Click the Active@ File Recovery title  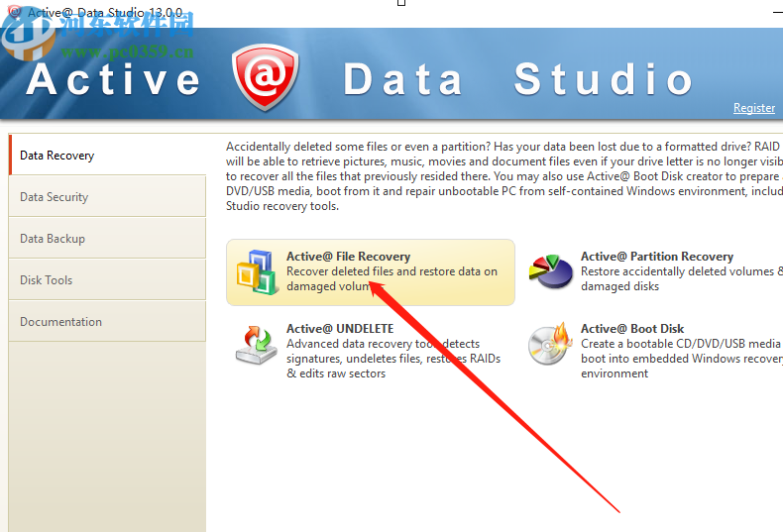tap(348, 257)
